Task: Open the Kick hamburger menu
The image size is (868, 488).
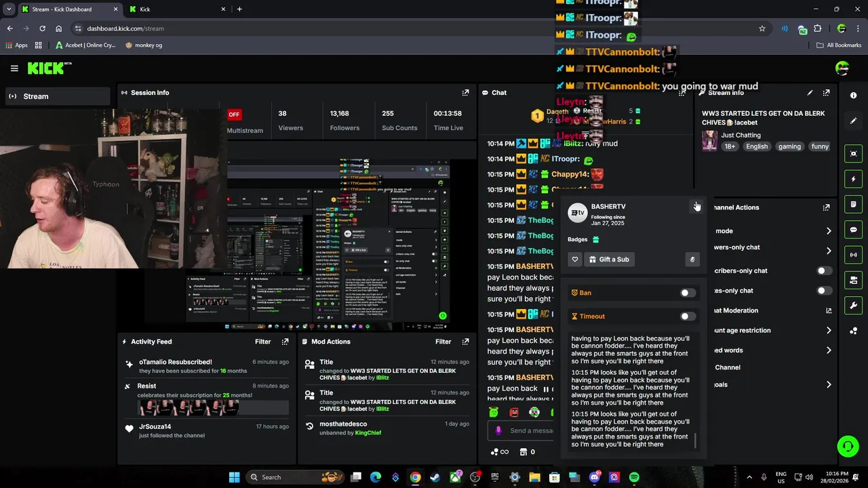Action: click(x=14, y=68)
